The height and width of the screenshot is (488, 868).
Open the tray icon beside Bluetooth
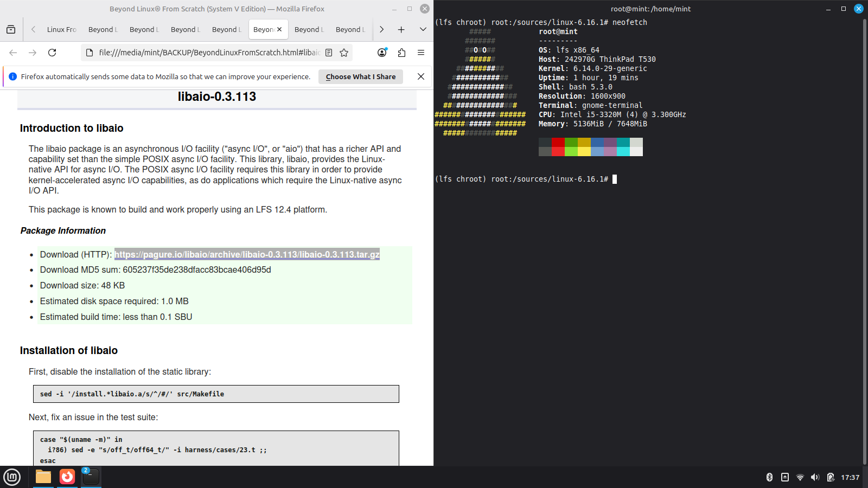[x=784, y=477]
